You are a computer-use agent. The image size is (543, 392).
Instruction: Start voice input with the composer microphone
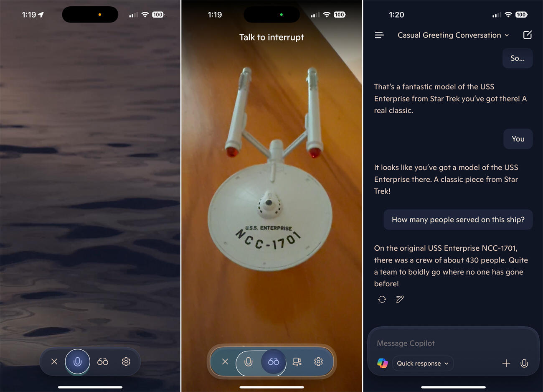coord(524,363)
